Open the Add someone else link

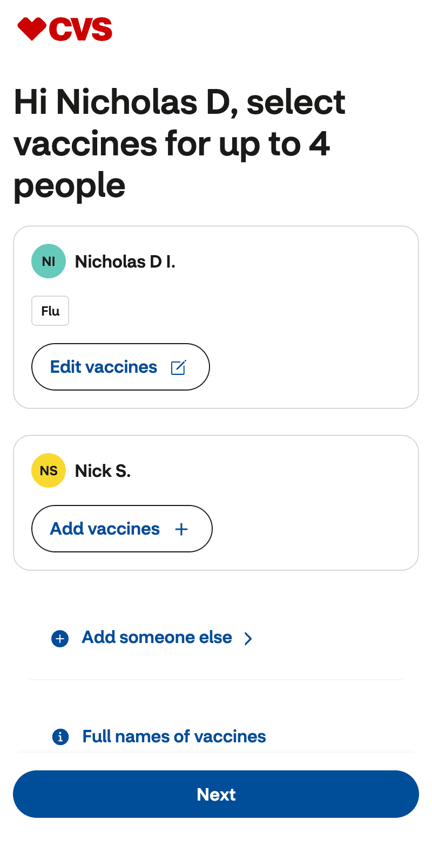click(x=157, y=638)
